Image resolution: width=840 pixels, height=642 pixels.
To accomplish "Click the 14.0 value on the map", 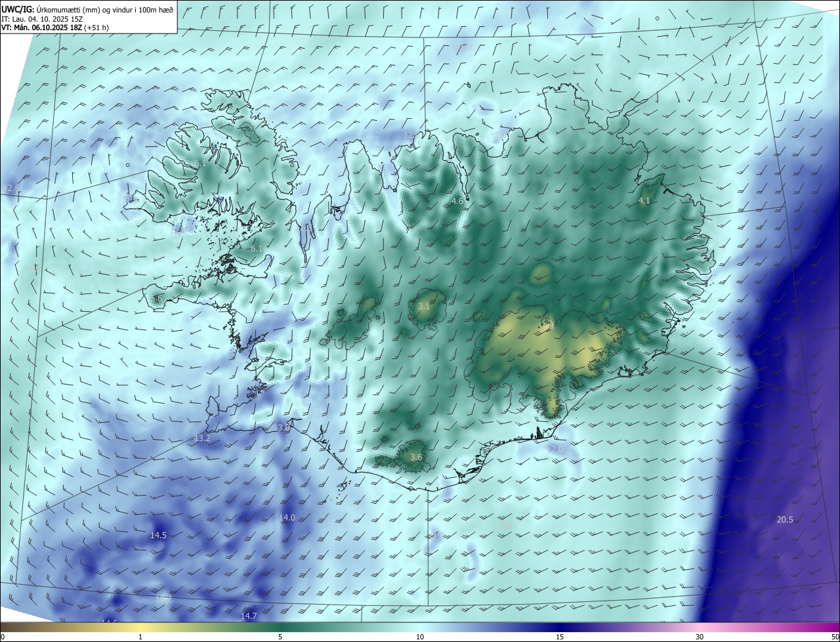I will tap(287, 517).
